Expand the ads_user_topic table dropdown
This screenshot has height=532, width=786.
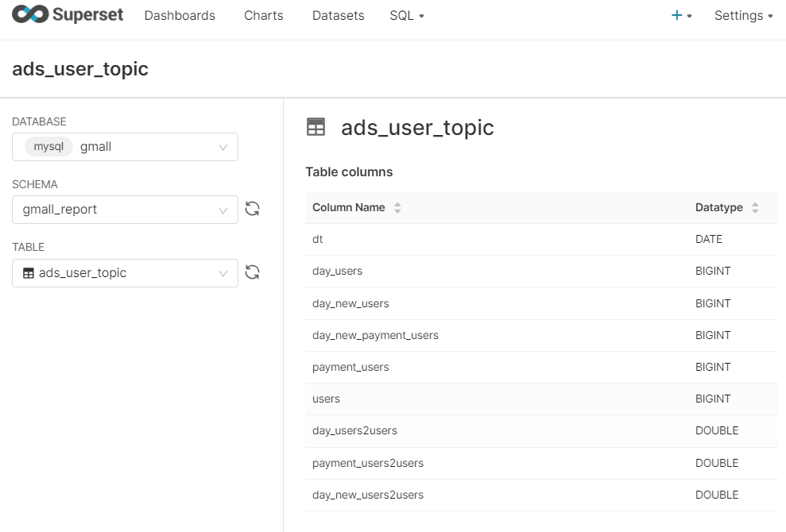(x=223, y=273)
